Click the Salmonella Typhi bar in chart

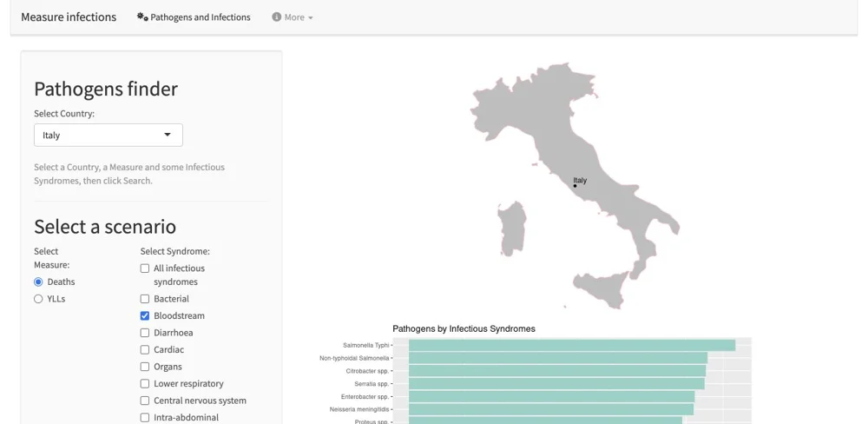pyautogui.click(x=572, y=345)
